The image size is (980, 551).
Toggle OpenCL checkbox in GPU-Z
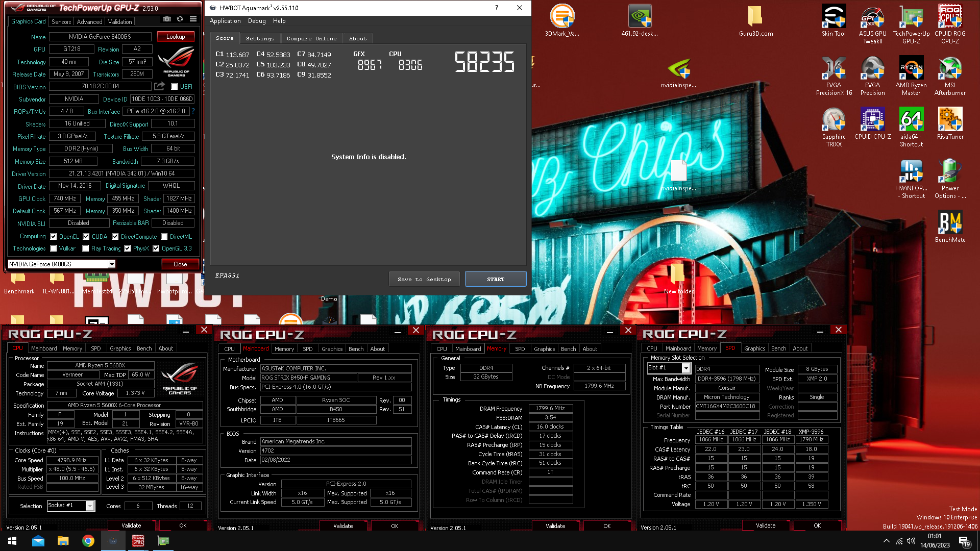[x=54, y=237]
